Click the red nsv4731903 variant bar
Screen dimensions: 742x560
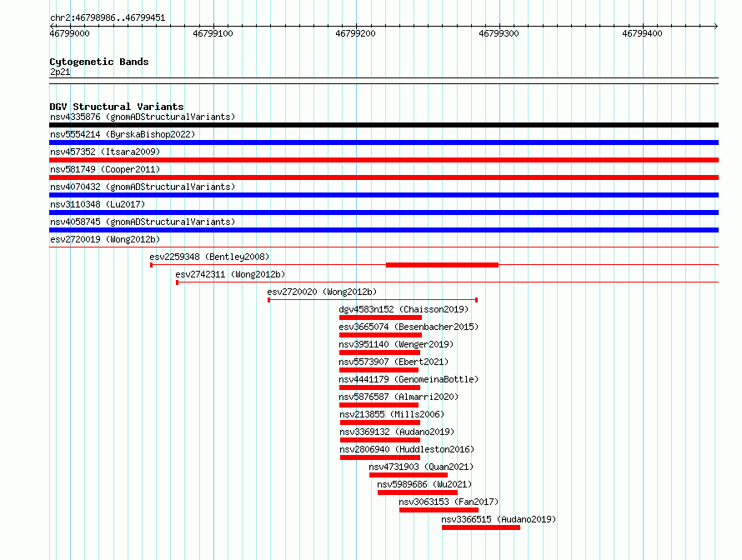[x=409, y=475]
